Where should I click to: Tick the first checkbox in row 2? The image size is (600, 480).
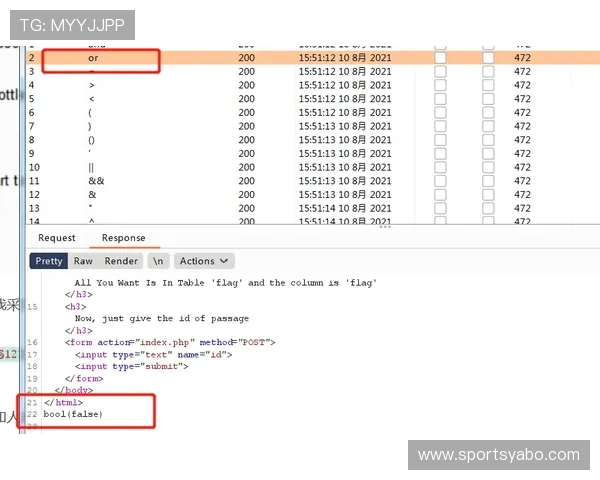pos(440,59)
